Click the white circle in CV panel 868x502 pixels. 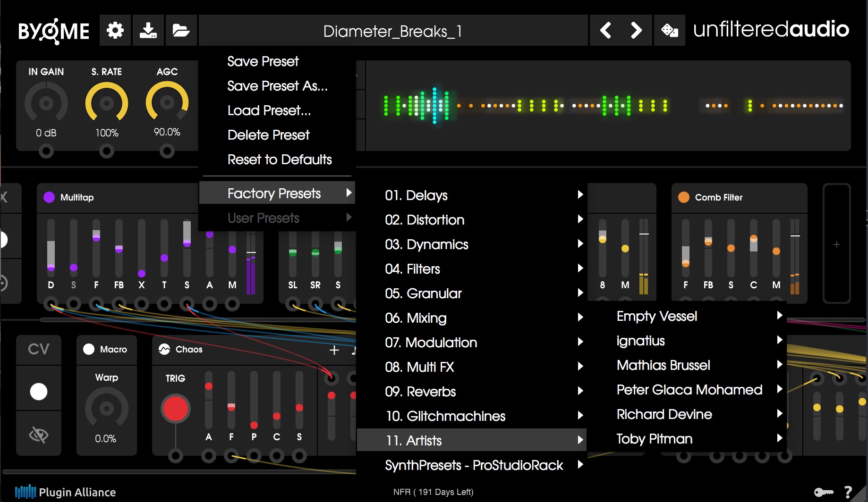(x=39, y=391)
